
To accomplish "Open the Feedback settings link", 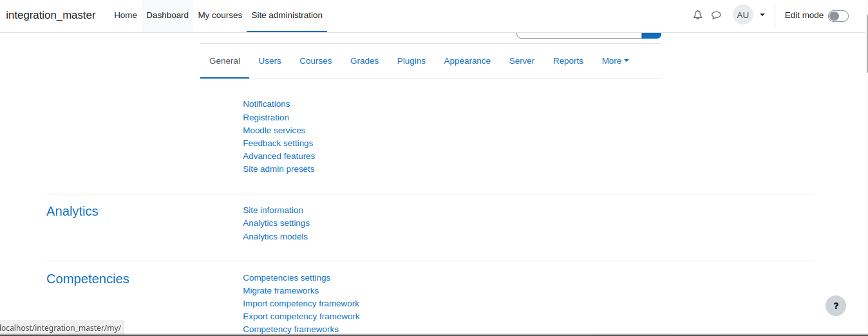I will pyautogui.click(x=278, y=144).
